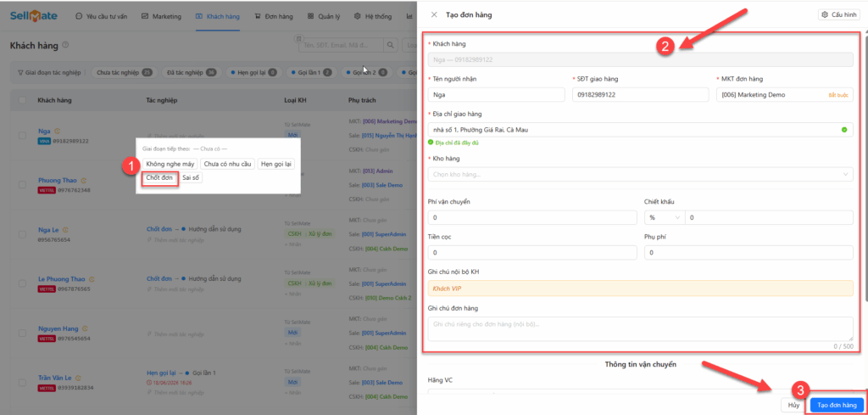Click the SellMate logo
Screen dimensions: 868x415
point(34,16)
